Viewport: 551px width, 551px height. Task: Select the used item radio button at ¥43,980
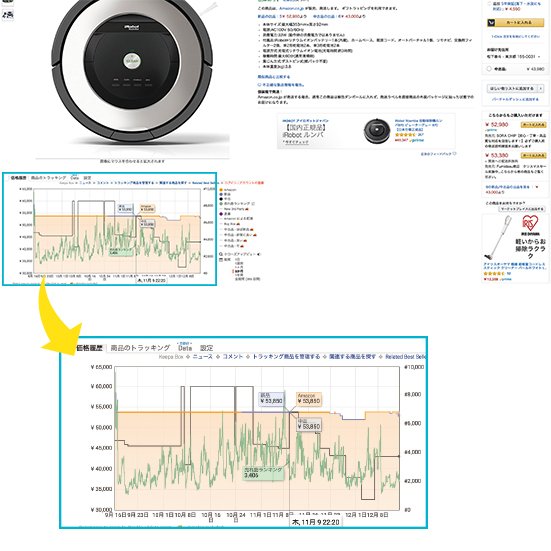tap(488, 69)
